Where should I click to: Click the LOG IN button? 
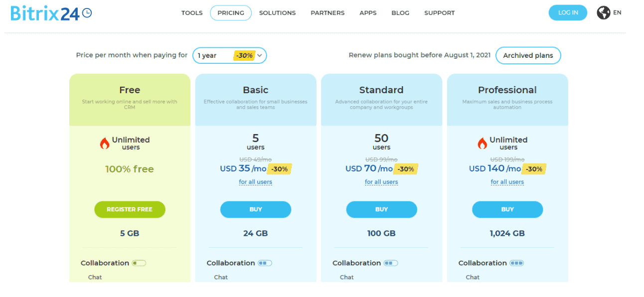point(568,13)
